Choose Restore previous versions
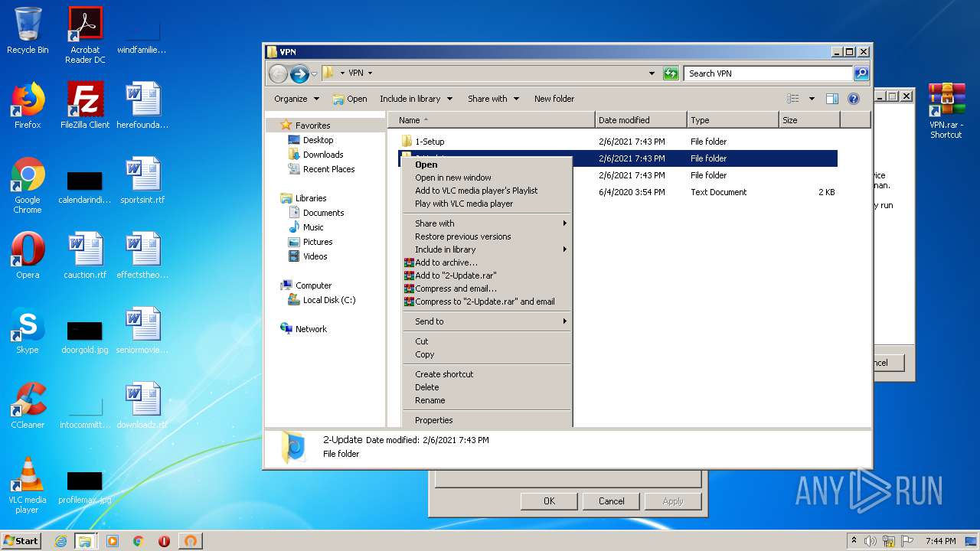980x551 pixels. [x=487, y=236]
